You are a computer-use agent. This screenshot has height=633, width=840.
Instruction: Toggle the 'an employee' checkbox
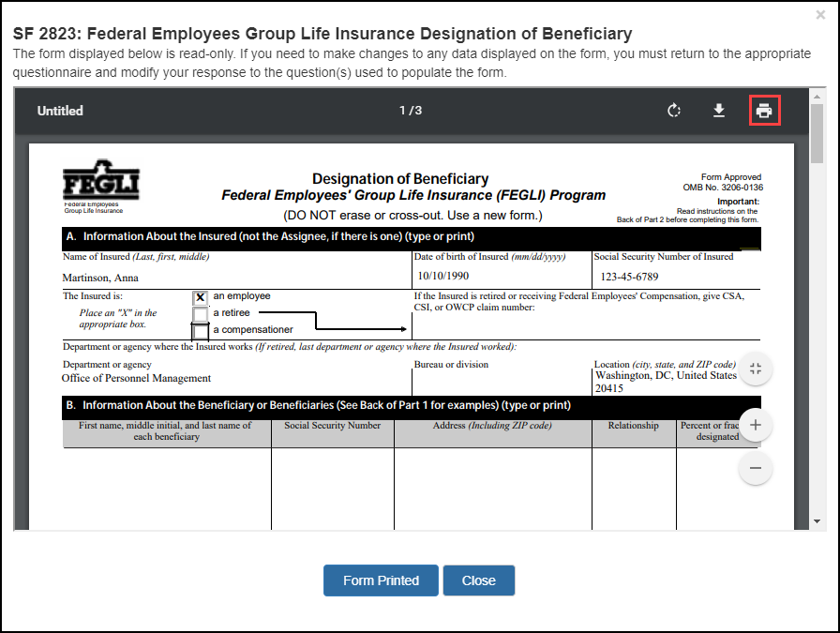point(200,297)
